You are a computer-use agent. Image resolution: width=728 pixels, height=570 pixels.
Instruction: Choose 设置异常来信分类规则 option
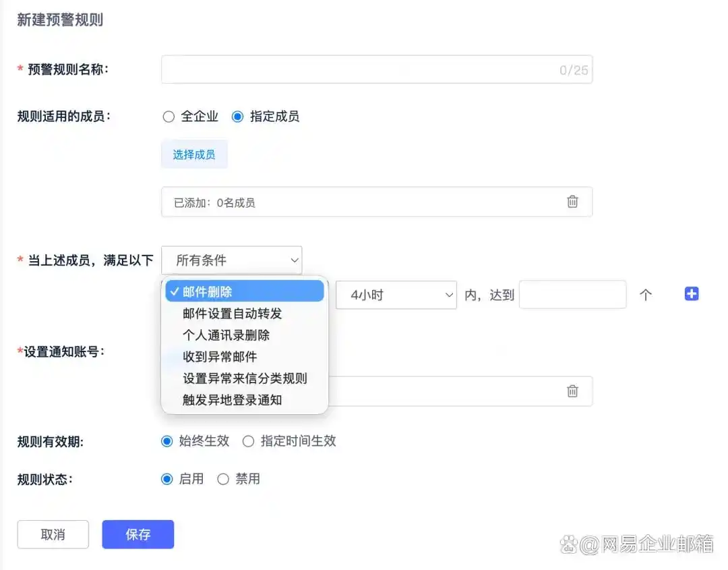(245, 378)
